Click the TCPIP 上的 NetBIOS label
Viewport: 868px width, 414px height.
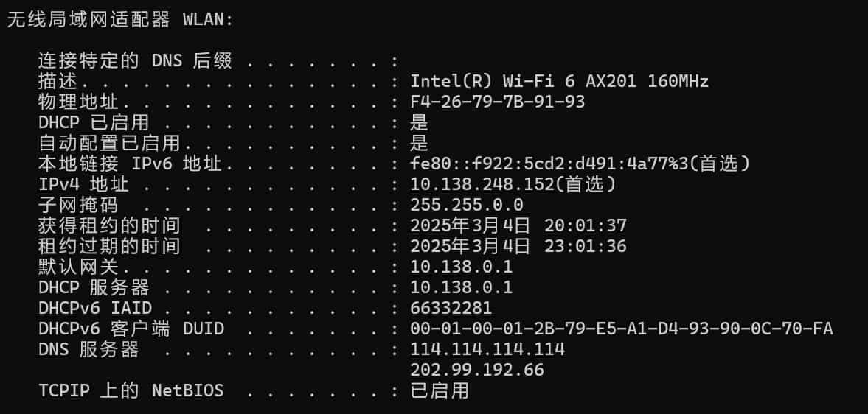[131, 390]
